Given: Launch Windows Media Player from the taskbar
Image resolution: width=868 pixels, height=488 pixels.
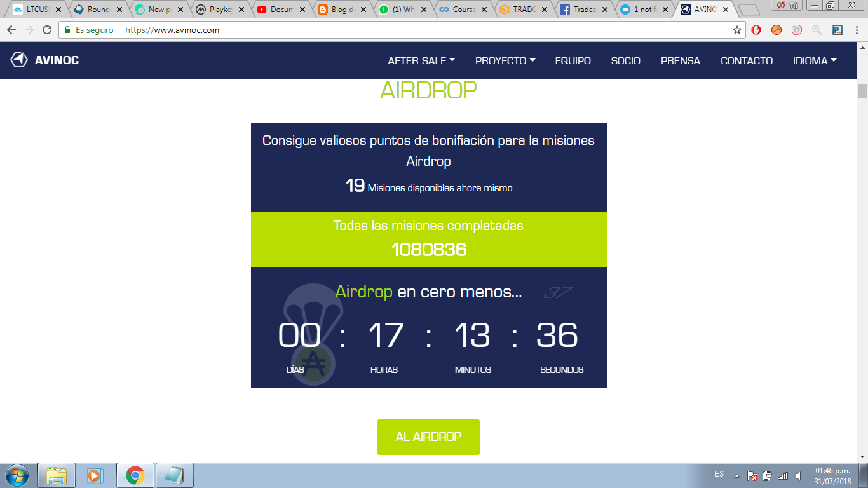Looking at the screenshot, I should (95, 475).
